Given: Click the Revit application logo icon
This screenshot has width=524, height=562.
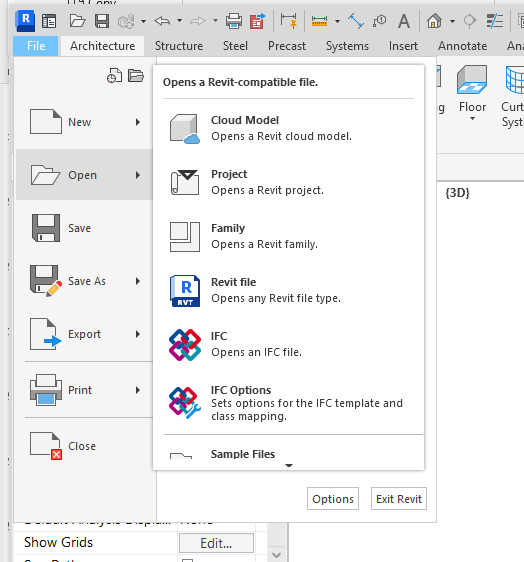Looking at the screenshot, I should (x=25, y=20).
